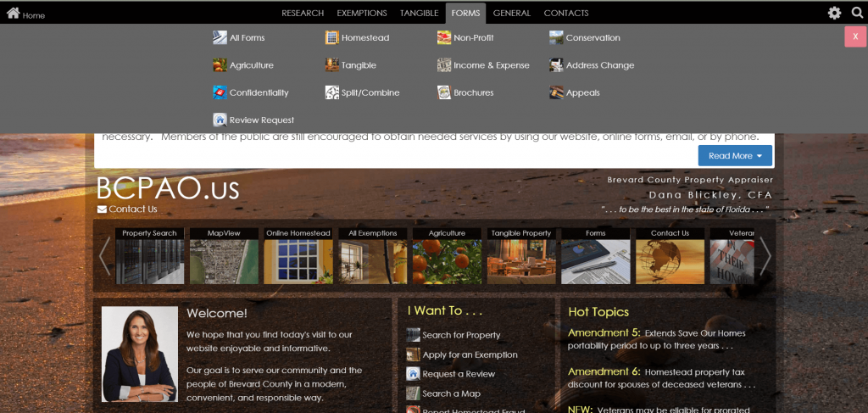Click the BCPAO.us site logo
This screenshot has height=413, width=868.
168,188
